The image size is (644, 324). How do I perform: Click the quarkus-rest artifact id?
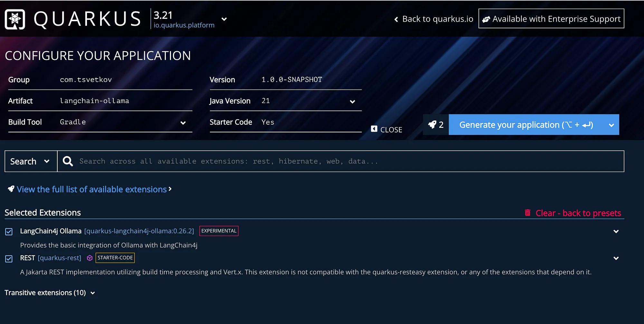coord(60,258)
